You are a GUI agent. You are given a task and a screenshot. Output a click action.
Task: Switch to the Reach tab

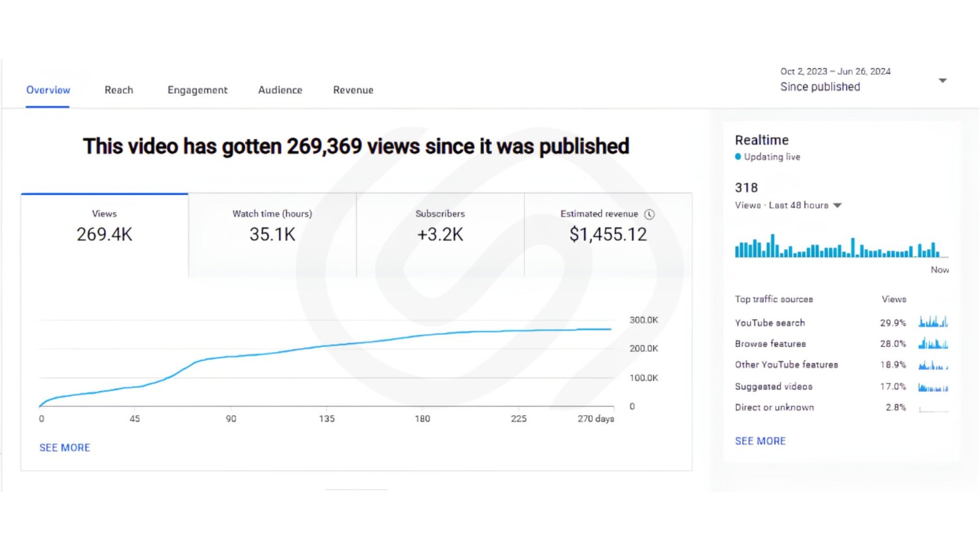coord(119,90)
